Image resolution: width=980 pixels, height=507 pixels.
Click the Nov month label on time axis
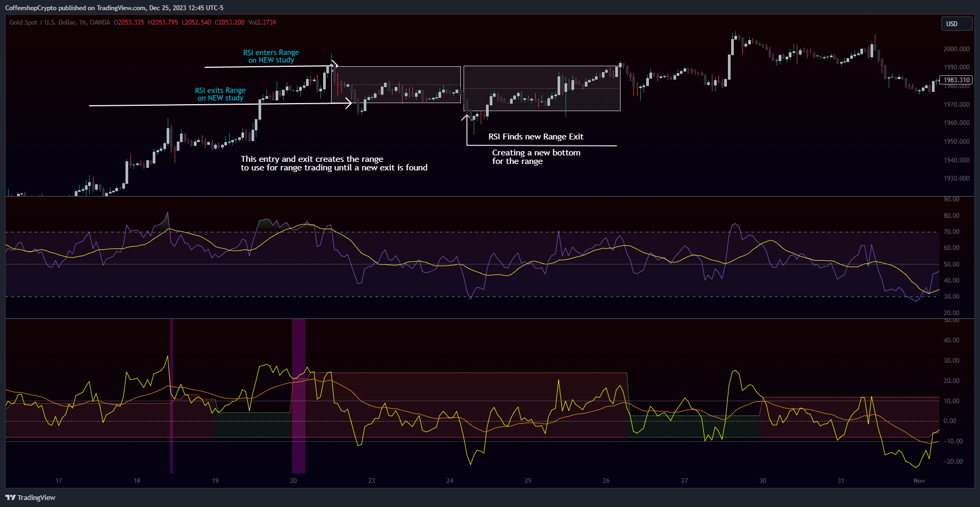[919, 481]
